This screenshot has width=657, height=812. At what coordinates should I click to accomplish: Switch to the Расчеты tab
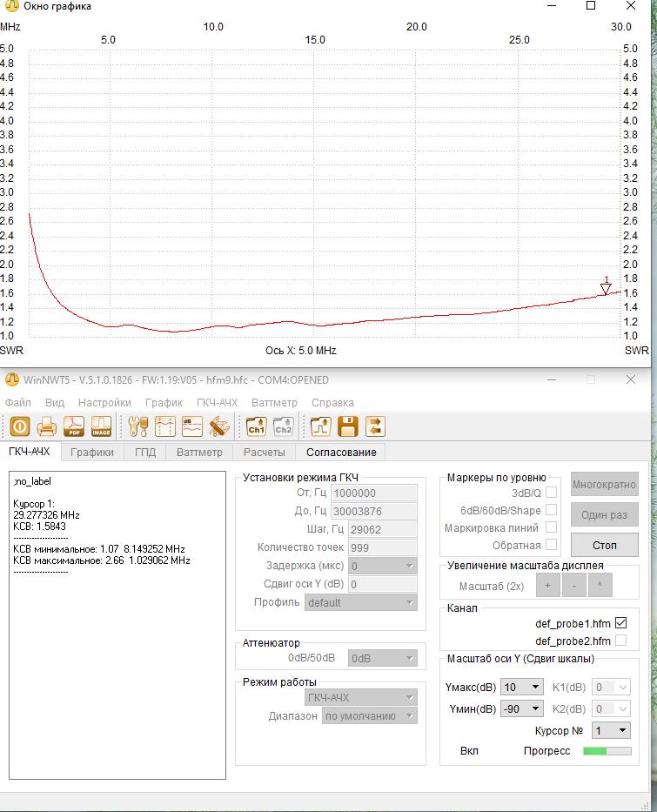[x=264, y=452]
